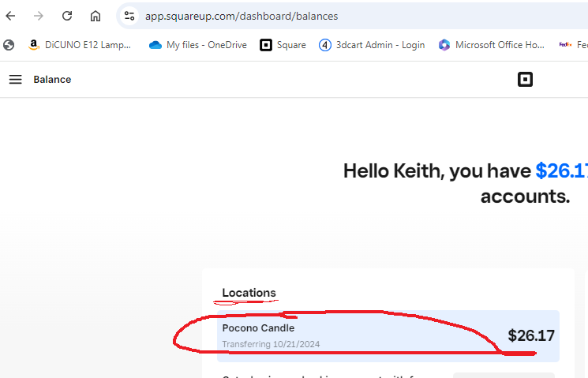Click the Balance page title

click(52, 79)
